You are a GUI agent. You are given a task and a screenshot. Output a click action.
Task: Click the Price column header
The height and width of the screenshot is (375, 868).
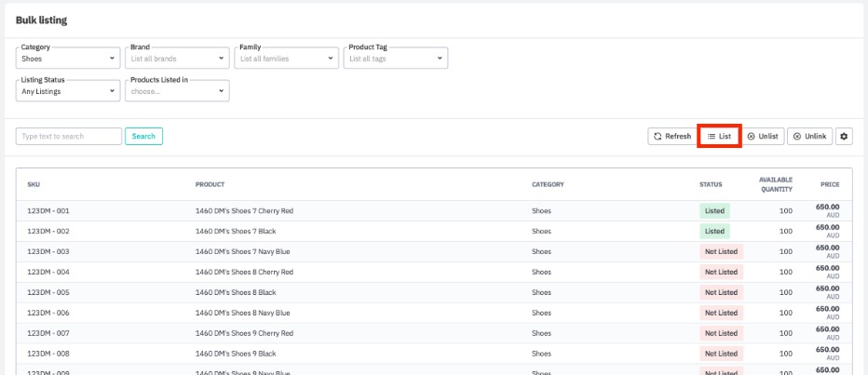(x=829, y=184)
